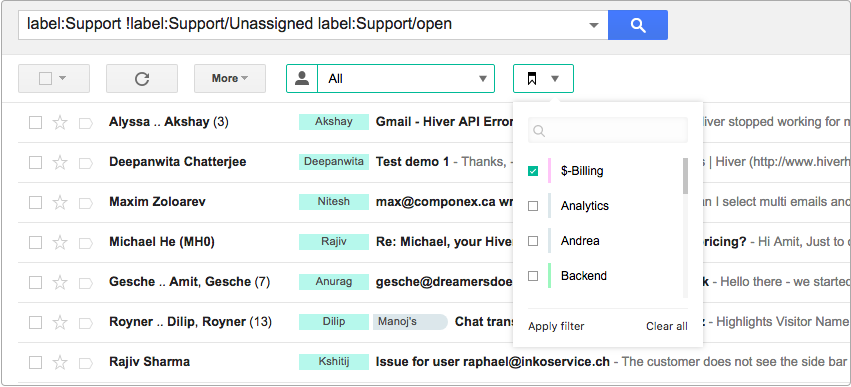Check the Analytics label checkbox
Screen dimensions: 851x387
click(533, 206)
